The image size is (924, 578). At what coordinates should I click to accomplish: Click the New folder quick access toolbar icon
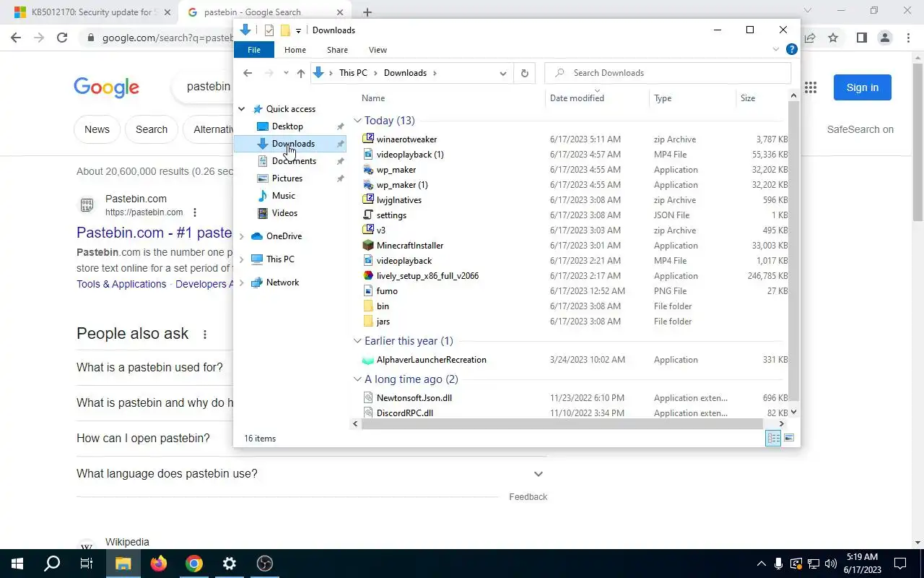click(x=285, y=30)
